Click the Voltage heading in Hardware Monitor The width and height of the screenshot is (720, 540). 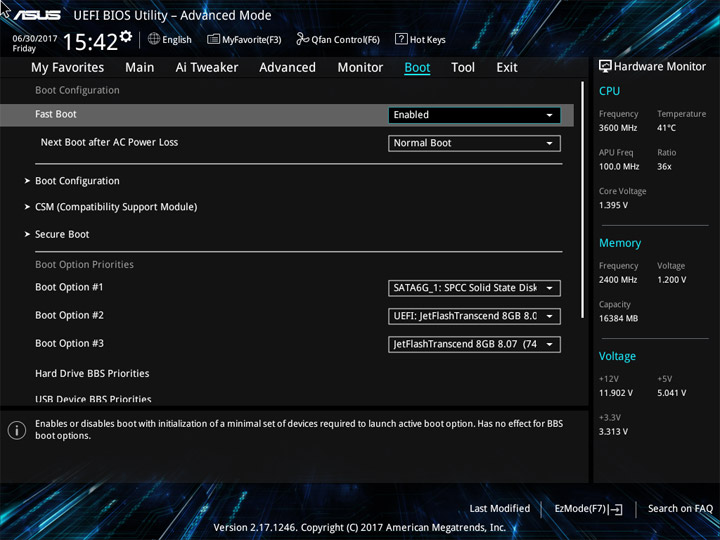[x=617, y=356]
